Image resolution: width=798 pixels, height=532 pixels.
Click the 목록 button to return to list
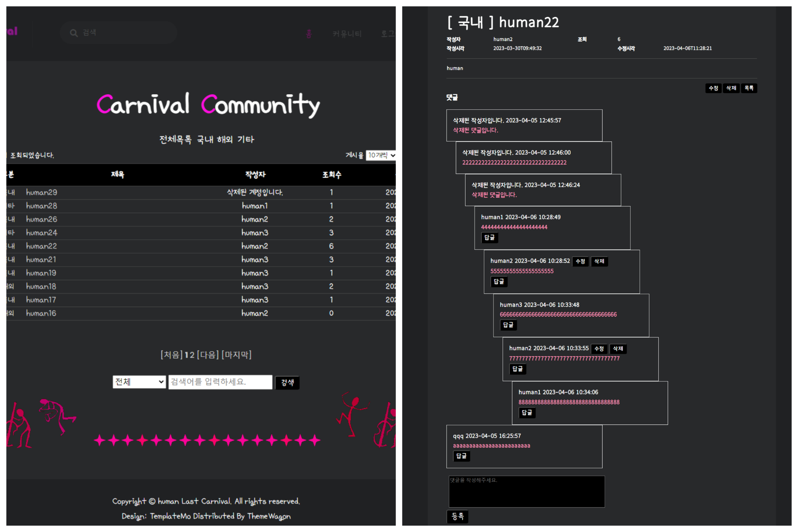749,88
